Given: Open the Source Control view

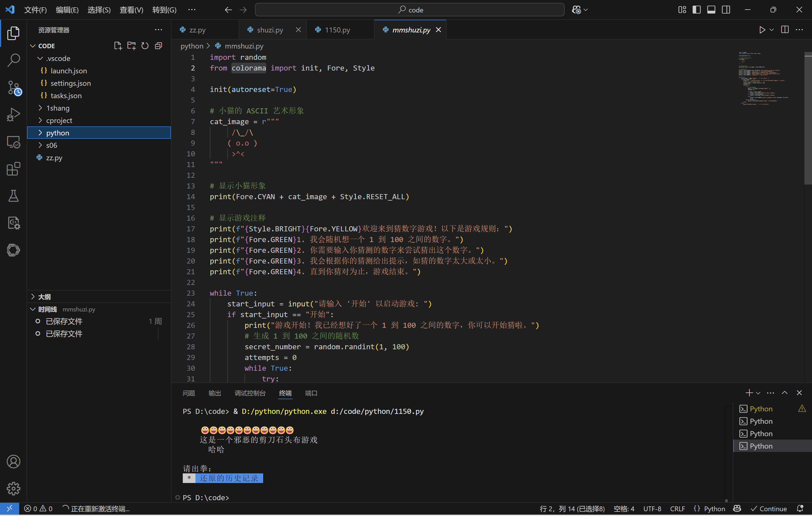Looking at the screenshot, I should pyautogui.click(x=14, y=87).
